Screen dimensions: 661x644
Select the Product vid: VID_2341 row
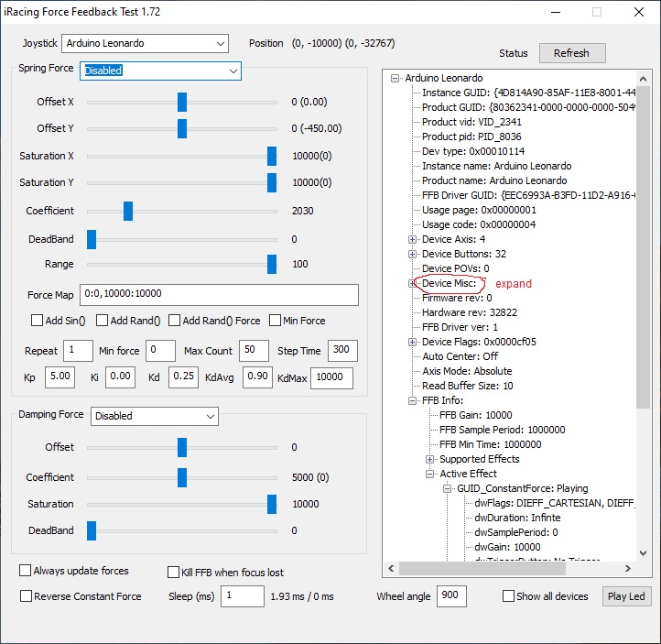pyautogui.click(x=471, y=123)
